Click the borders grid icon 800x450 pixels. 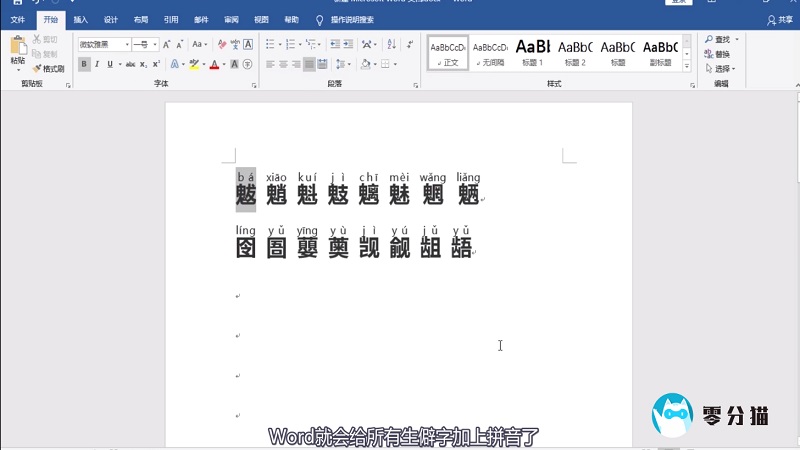coord(385,64)
